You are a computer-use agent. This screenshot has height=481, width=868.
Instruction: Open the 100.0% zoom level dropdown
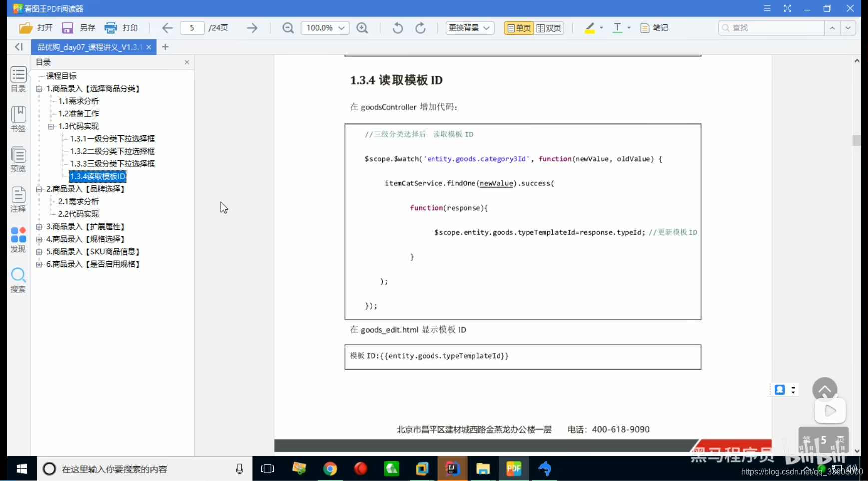pos(325,28)
